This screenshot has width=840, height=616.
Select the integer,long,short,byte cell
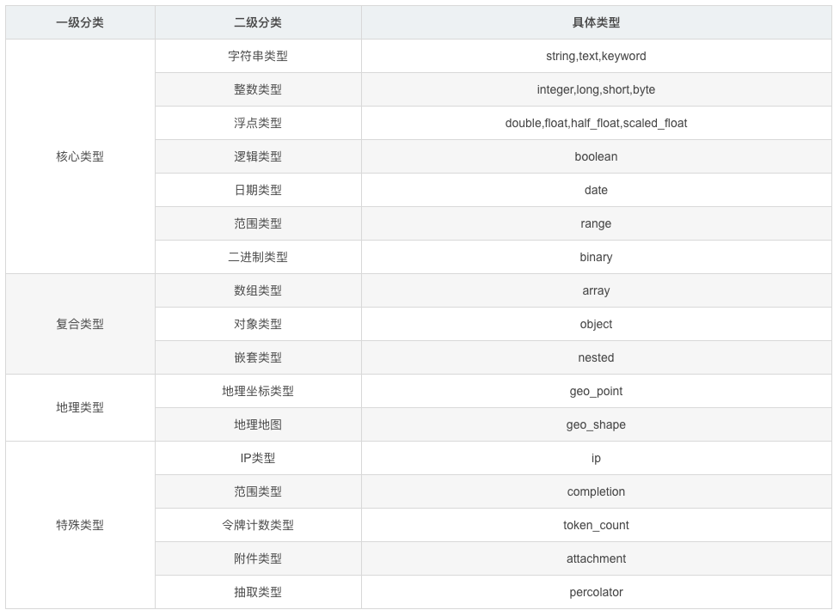pos(596,89)
